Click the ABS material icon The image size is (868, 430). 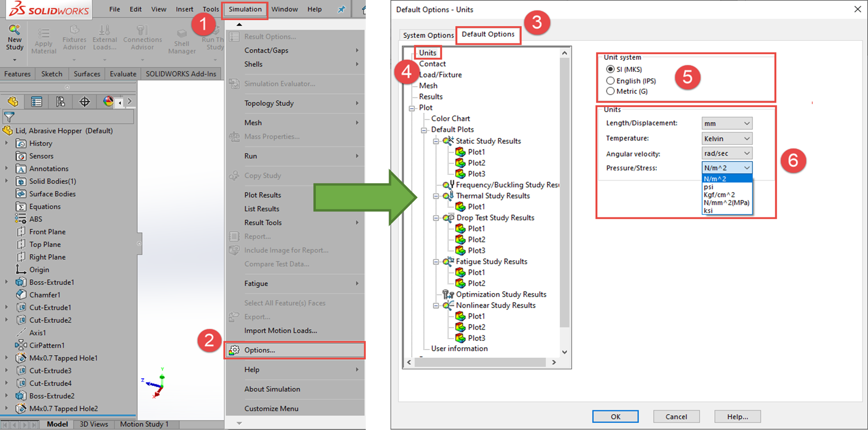click(20, 219)
